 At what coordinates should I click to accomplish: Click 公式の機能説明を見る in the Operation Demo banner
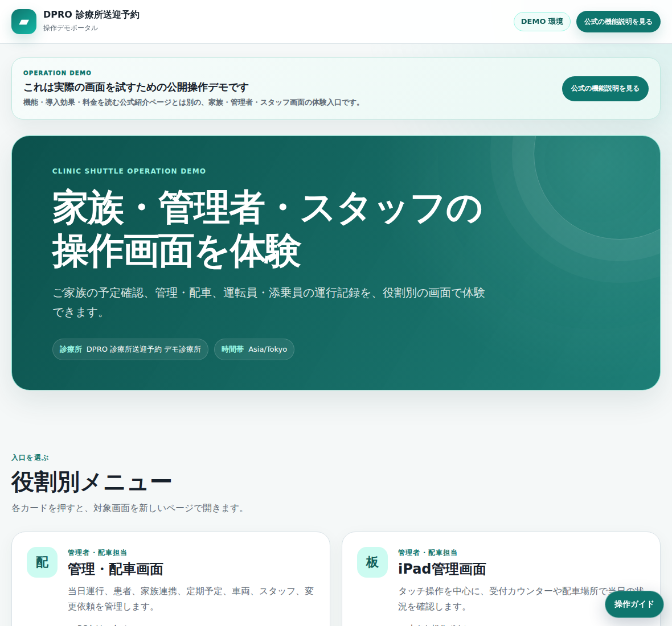pos(605,89)
